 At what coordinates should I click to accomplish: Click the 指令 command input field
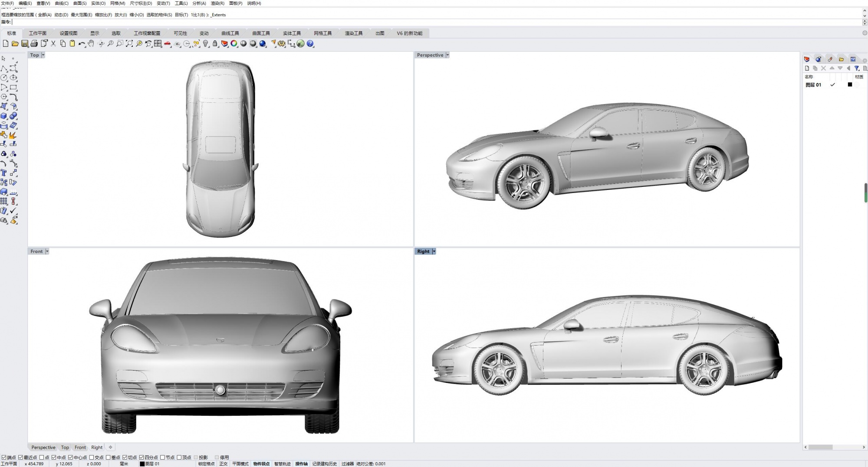coord(436,22)
